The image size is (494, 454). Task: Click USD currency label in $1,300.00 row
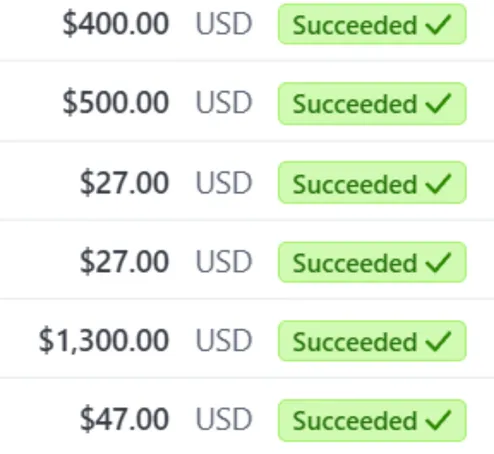[x=224, y=340]
